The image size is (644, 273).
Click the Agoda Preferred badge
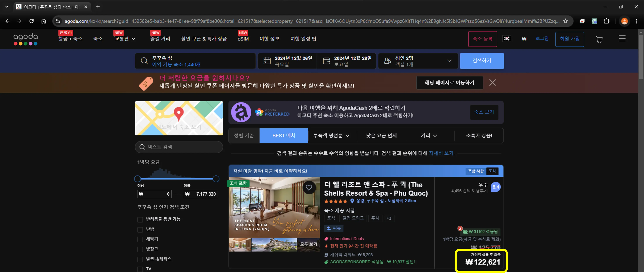coord(272,112)
